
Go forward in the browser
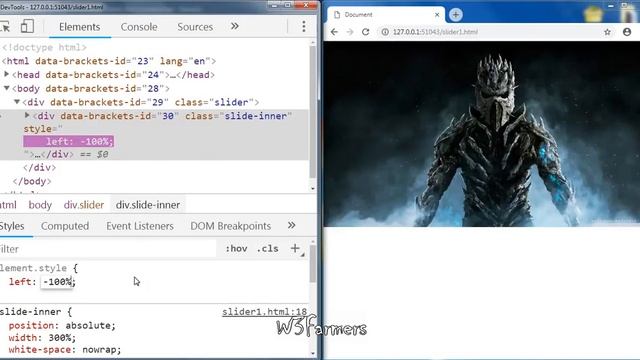(350, 32)
